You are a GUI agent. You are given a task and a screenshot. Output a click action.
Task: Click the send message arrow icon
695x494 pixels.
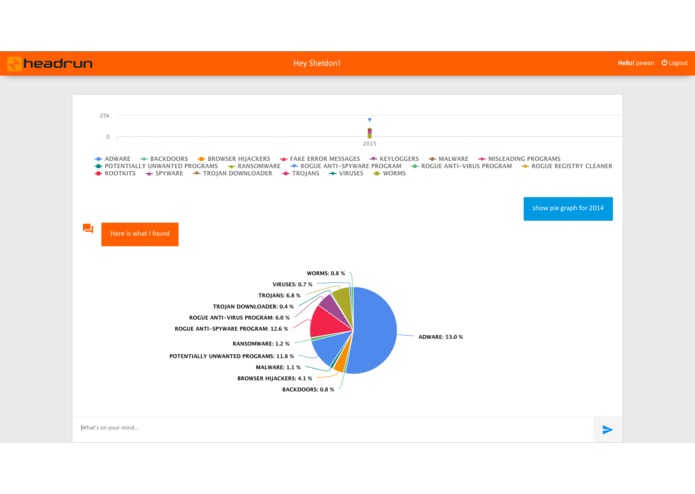pyautogui.click(x=607, y=429)
